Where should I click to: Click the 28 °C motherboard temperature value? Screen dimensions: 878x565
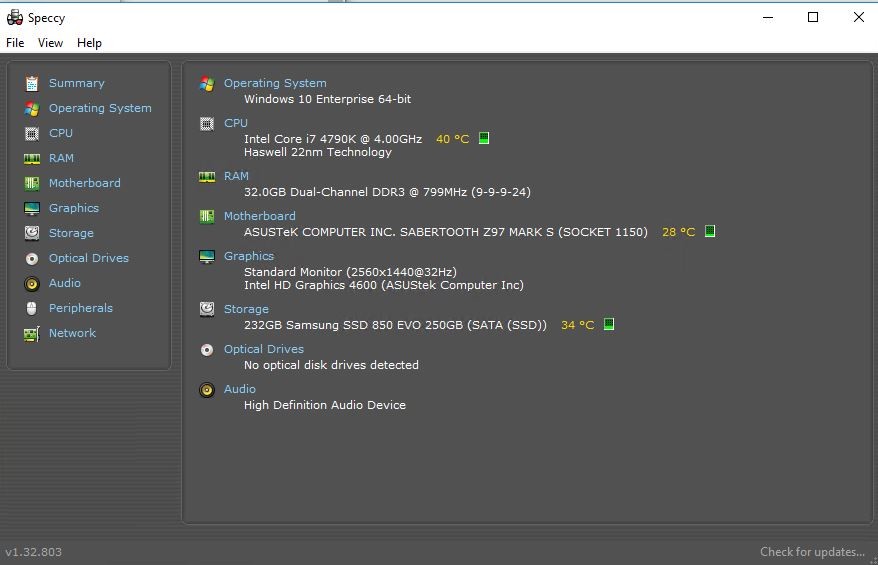point(679,232)
